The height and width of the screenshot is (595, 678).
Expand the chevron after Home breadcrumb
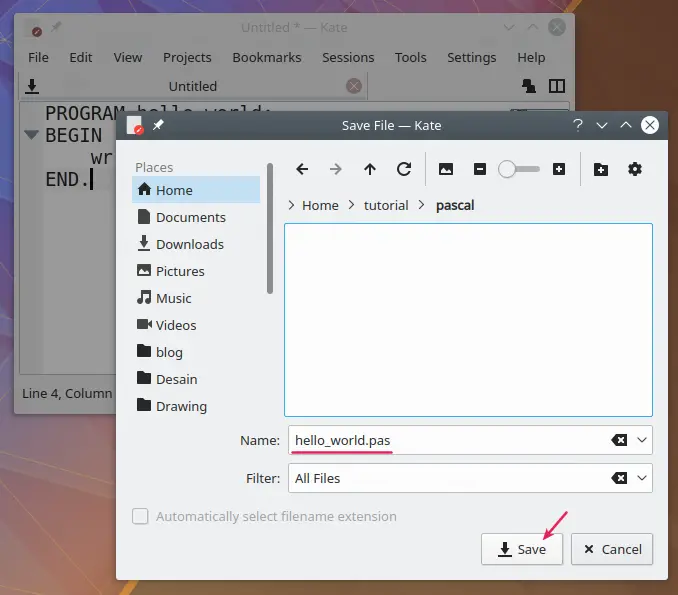(x=351, y=205)
